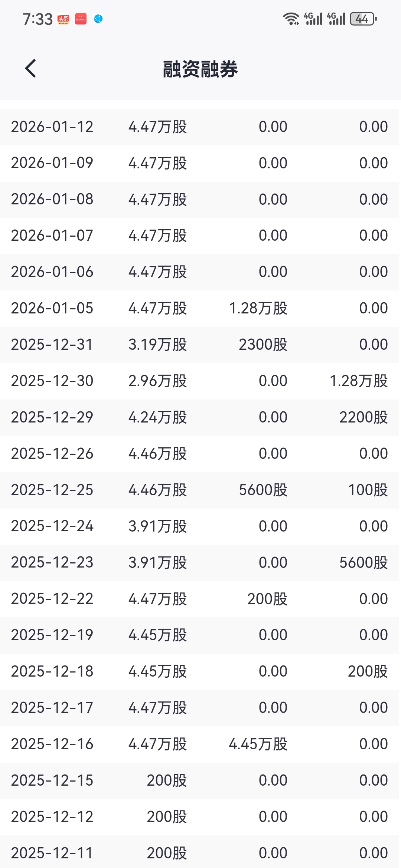The width and height of the screenshot is (401, 868).
Task: Tap the 2300股 value
Action: click(x=263, y=345)
